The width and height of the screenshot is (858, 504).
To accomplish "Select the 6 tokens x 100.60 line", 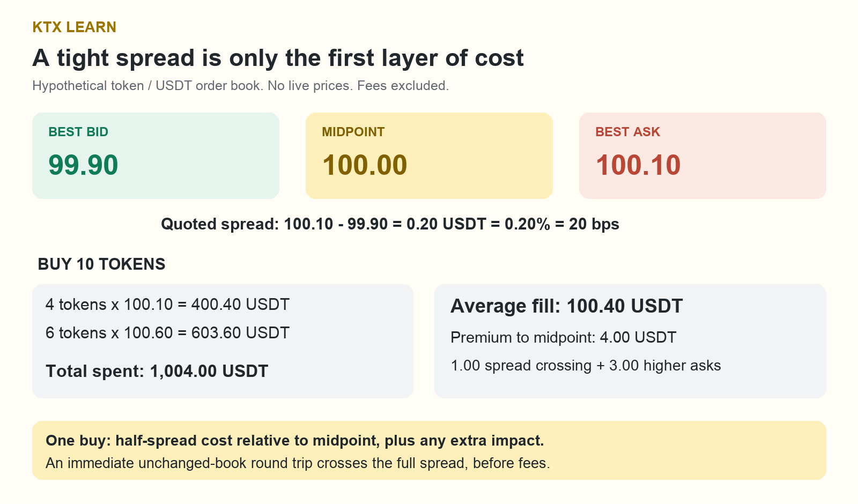I will tap(167, 333).
